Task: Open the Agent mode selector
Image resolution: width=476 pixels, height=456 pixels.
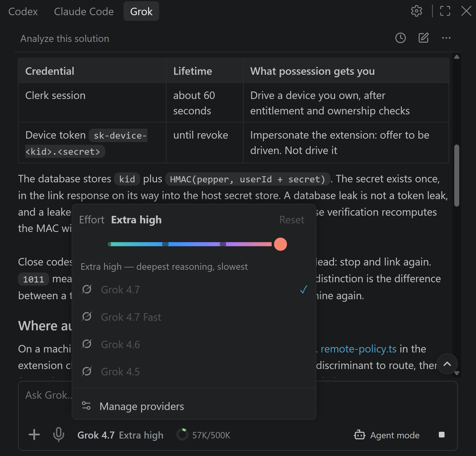Action: [x=387, y=435]
